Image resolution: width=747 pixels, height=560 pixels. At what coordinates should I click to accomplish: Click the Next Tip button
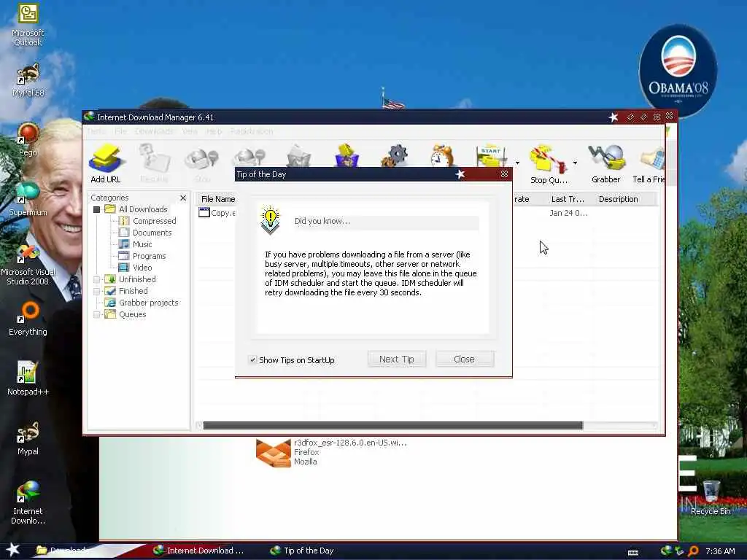click(x=396, y=359)
